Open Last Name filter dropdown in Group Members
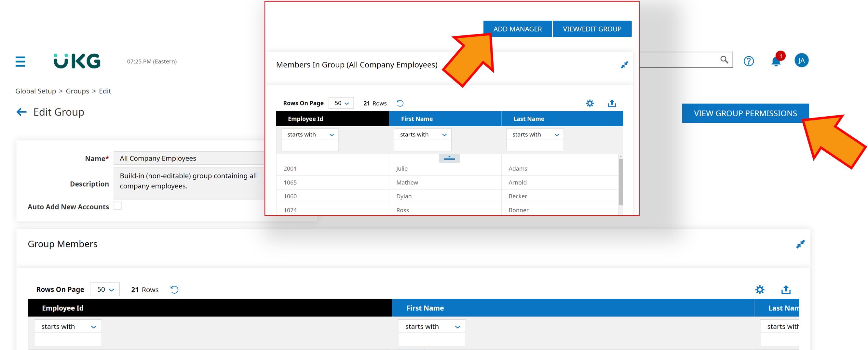Image resolution: width=868 pixels, height=350 pixels. click(780, 327)
